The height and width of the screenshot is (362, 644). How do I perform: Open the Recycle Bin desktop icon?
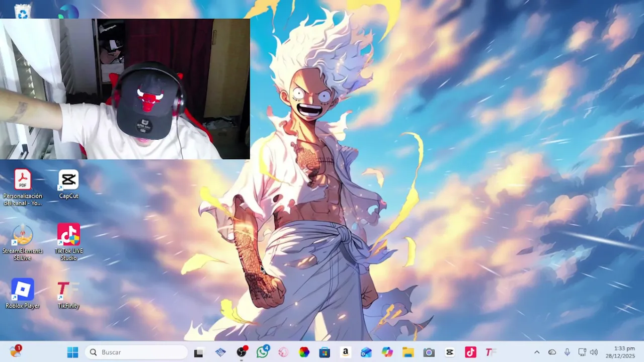pyautogui.click(x=23, y=11)
